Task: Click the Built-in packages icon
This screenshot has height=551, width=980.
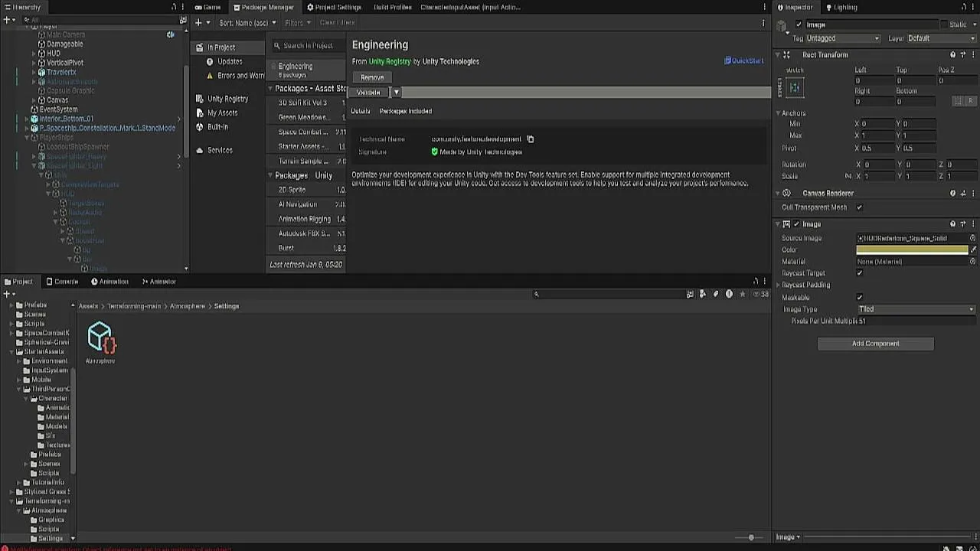Action: coord(200,127)
